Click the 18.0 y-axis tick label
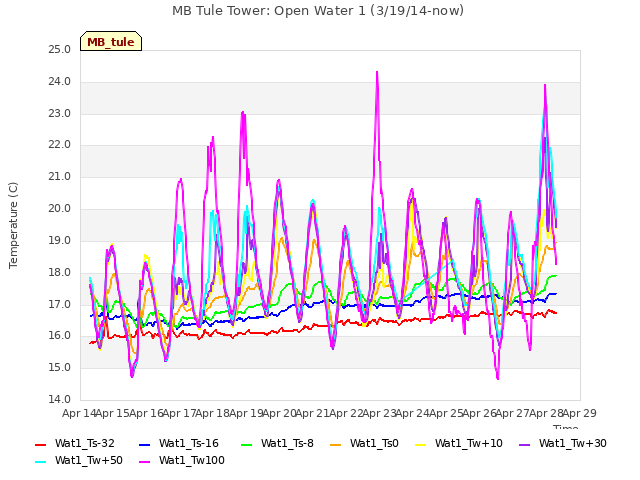640x480 pixels. pyautogui.click(x=60, y=272)
